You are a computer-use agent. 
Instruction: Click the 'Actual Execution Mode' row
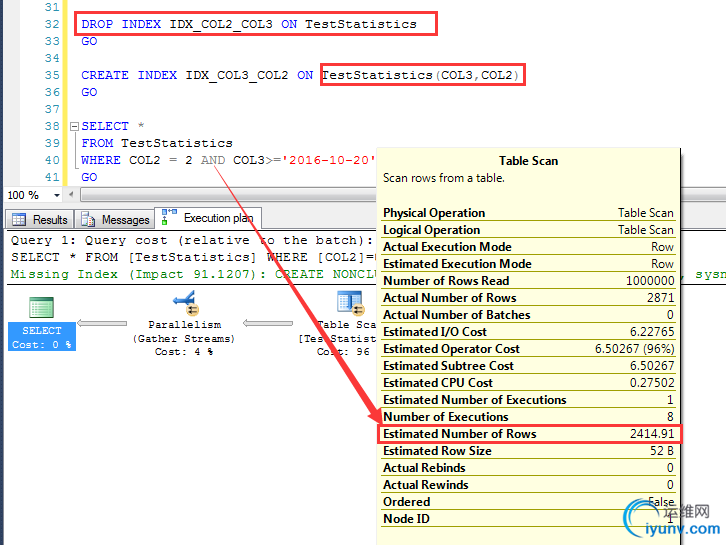(528, 247)
